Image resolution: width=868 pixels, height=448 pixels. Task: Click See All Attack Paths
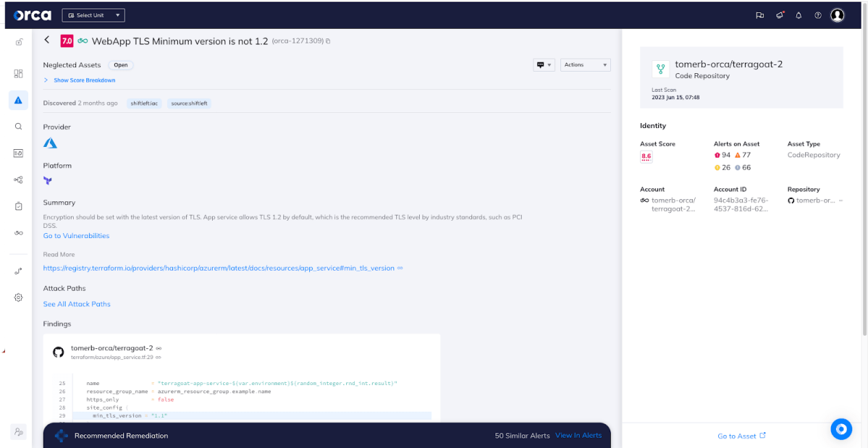click(x=77, y=304)
